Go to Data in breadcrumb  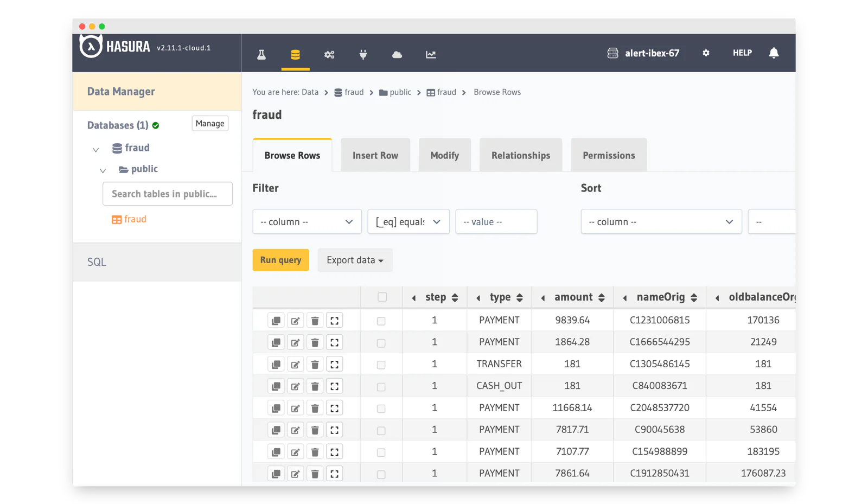(310, 92)
